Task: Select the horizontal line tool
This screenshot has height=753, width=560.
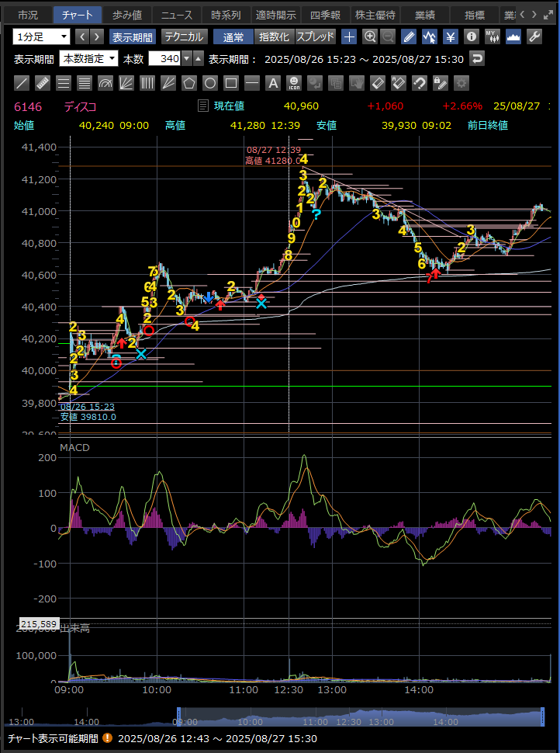Action: [x=252, y=83]
